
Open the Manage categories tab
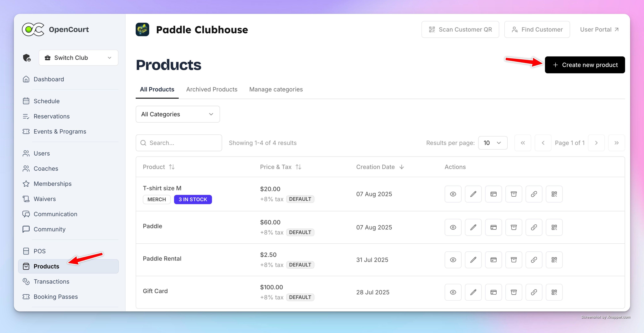point(276,89)
